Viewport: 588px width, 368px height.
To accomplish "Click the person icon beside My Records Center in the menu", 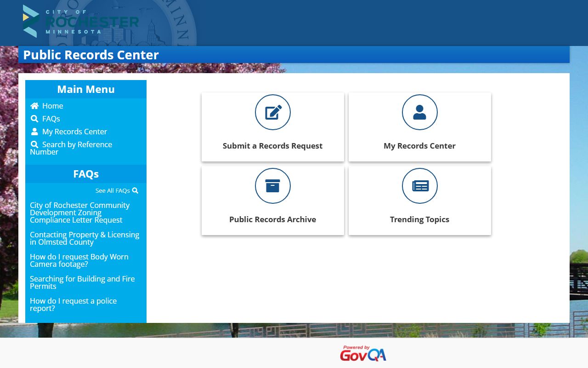I will point(34,132).
